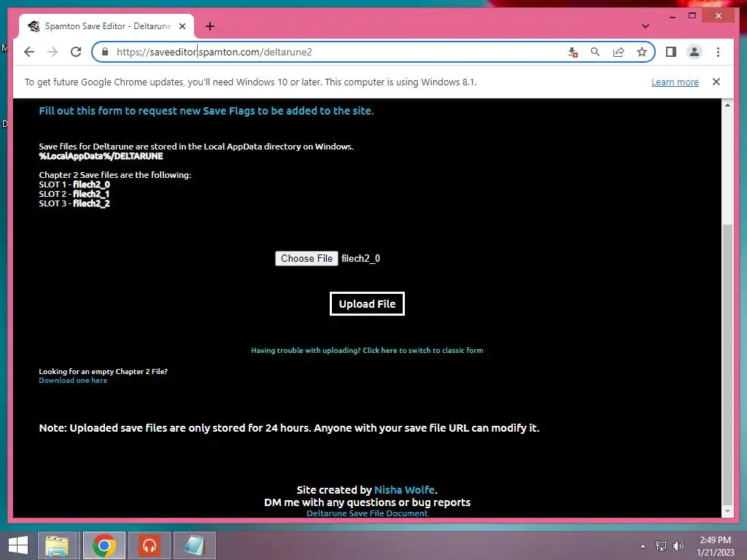The width and height of the screenshot is (747, 560).
Task: Open File Explorer from the taskbar
Action: 57,545
